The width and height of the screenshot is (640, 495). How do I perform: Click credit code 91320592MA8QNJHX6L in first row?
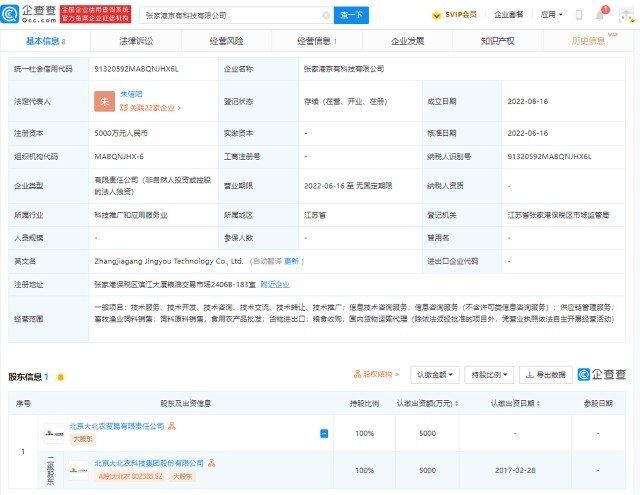[136, 69]
